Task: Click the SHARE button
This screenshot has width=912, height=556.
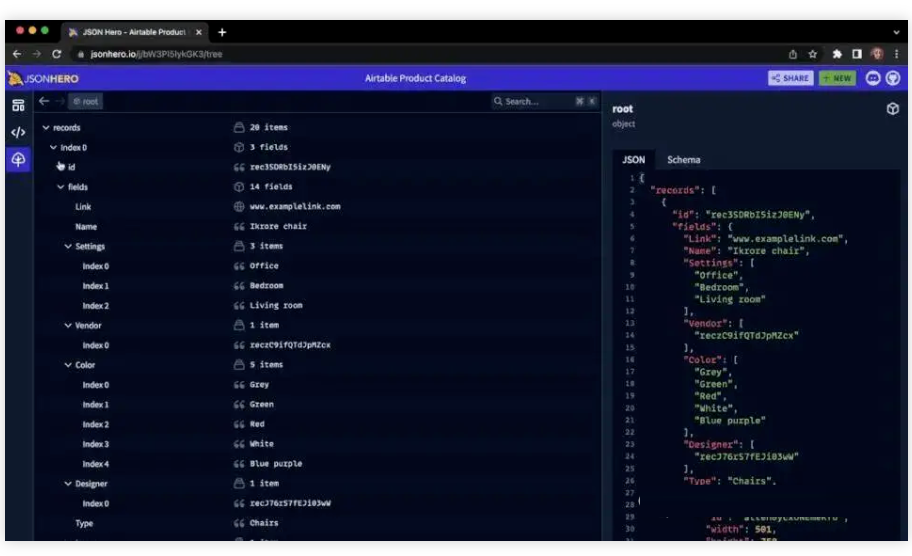Action: [x=790, y=78]
